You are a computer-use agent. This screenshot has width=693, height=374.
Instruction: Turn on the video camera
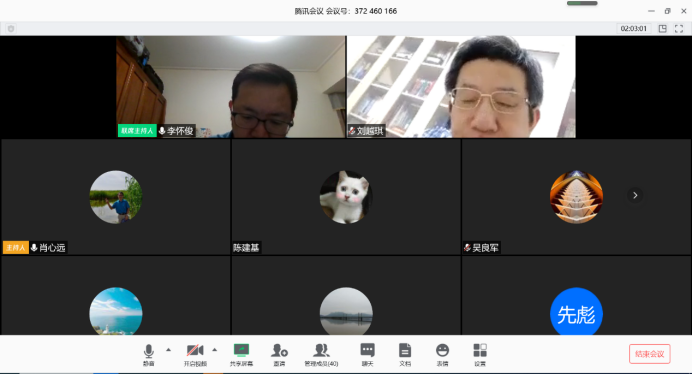pyautogui.click(x=195, y=355)
